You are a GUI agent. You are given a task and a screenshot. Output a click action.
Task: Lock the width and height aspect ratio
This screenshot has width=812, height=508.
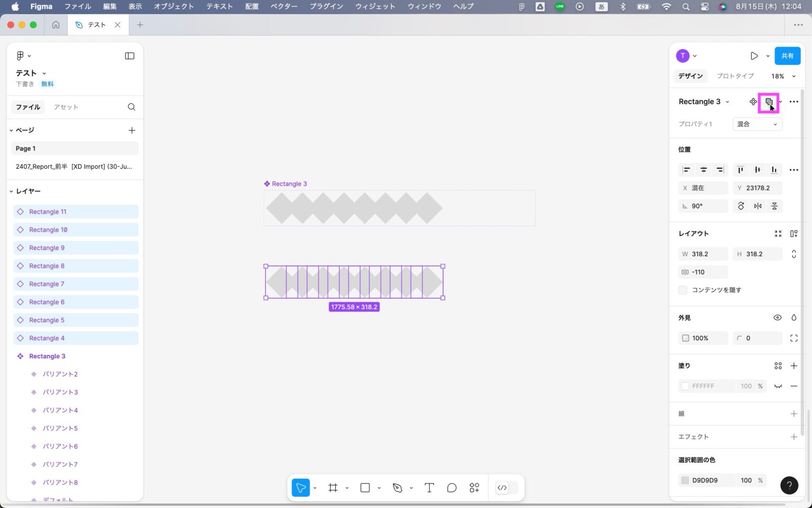point(793,254)
